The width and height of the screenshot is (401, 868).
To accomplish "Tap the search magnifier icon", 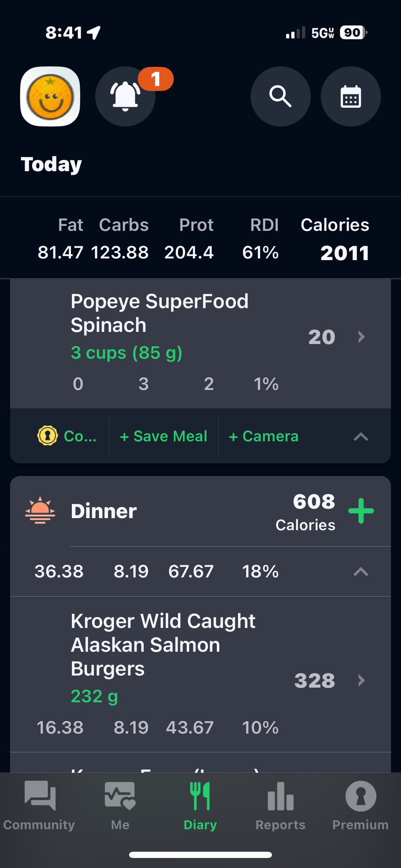I will [280, 96].
